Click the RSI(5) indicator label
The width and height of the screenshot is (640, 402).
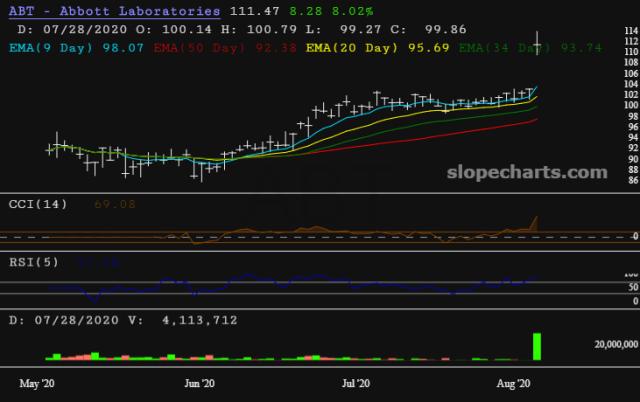pyautogui.click(x=34, y=262)
